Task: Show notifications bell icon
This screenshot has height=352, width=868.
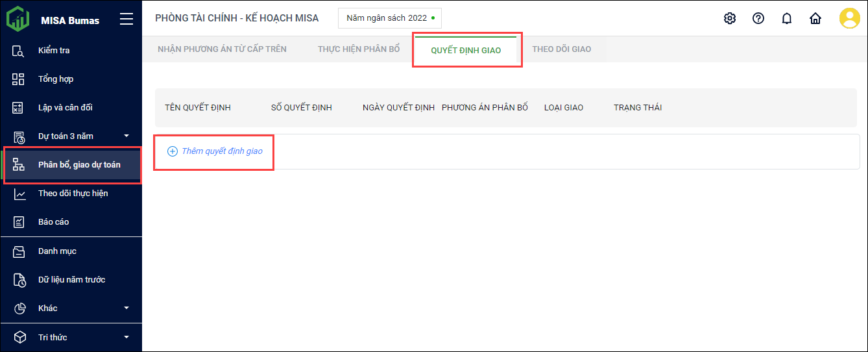Action: (x=787, y=18)
